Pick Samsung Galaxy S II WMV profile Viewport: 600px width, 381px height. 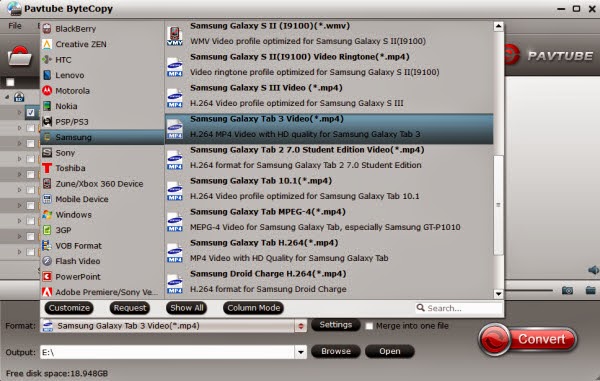click(x=329, y=34)
